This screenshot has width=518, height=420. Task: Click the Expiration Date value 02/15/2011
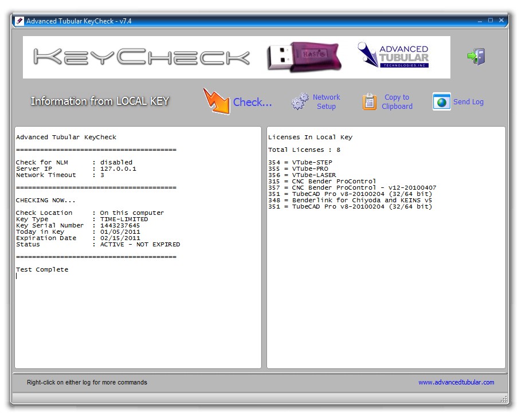pos(120,238)
